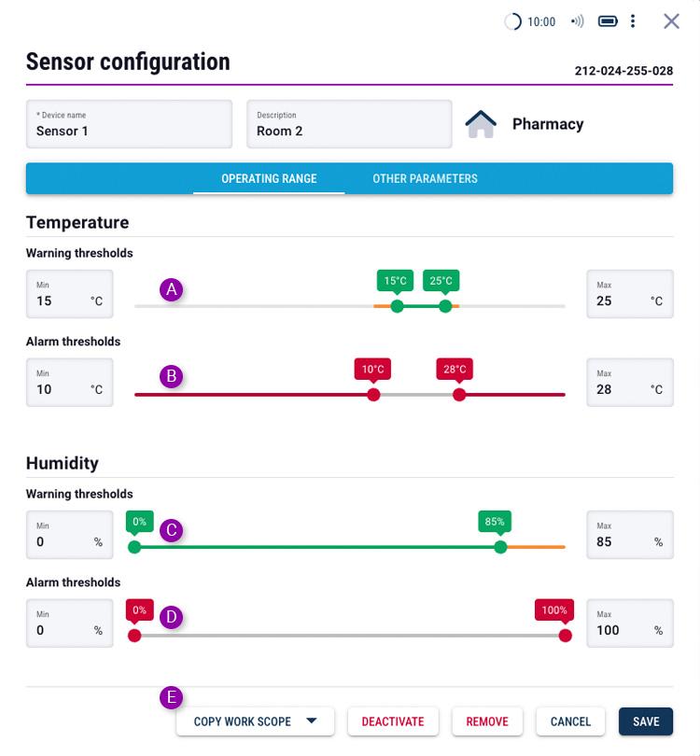Save the sensor configuration
This screenshot has height=756, width=700.
[x=646, y=721]
